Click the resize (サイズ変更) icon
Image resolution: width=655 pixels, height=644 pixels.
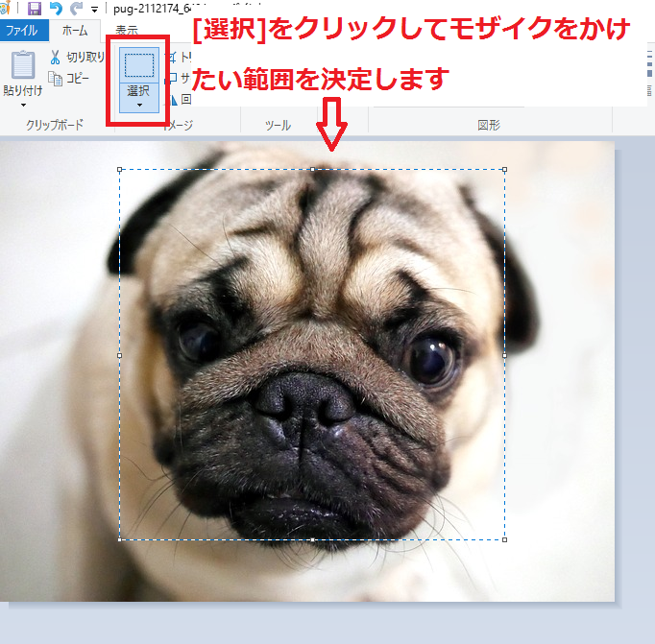(x=171, y=78)
